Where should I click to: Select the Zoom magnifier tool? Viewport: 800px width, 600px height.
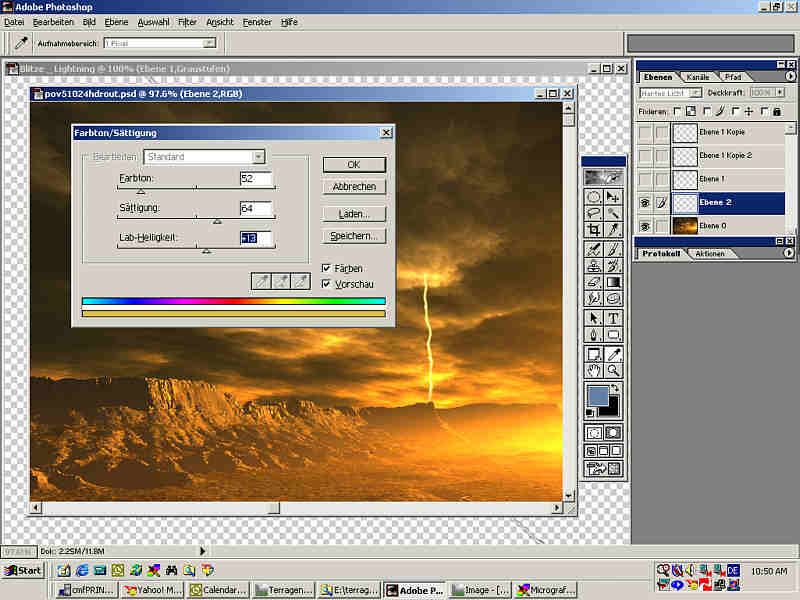613,370
